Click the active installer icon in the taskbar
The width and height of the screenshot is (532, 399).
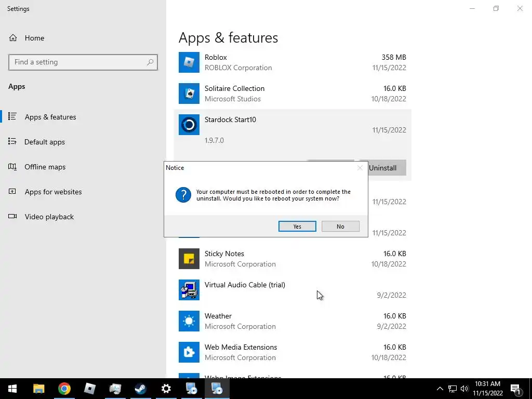(x=217, y=389)
